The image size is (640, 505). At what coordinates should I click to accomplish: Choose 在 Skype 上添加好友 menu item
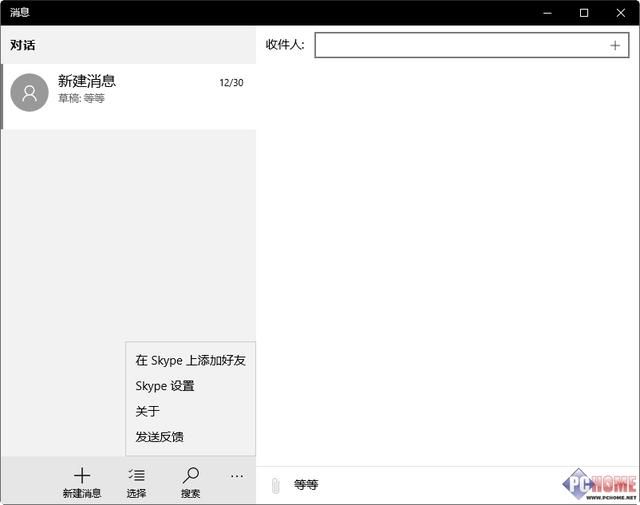click(x=191, y=360)
